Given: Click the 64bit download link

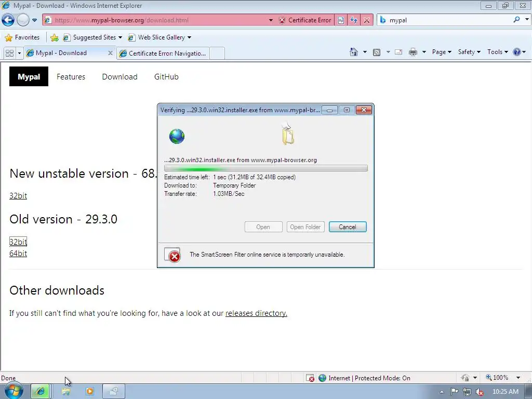Looking at the screenshot, I should (x=18, y=254).
